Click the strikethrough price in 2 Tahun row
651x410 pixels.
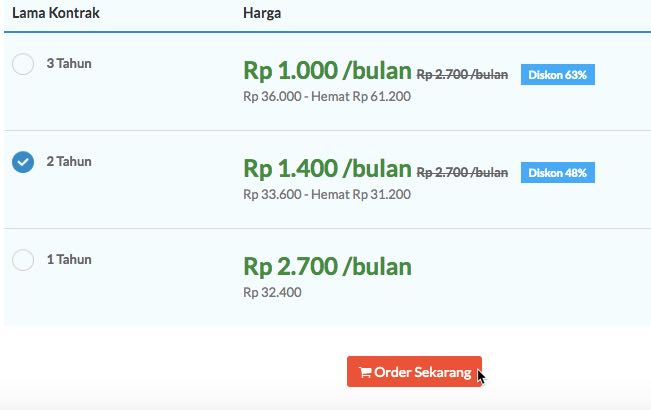tap(462, 172)
